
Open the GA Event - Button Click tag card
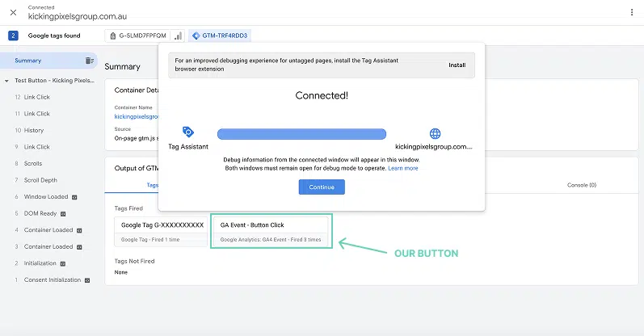pos(271,232)
